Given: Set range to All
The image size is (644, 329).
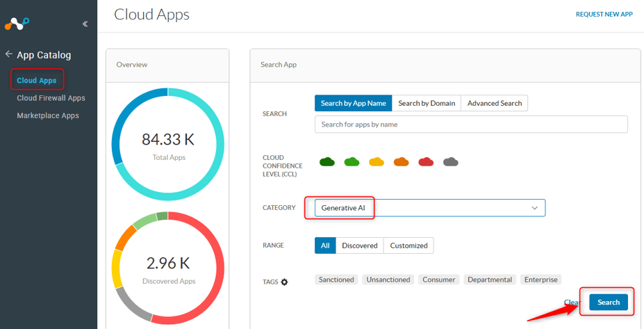Looking at the screenshot, I should (325, 246).
